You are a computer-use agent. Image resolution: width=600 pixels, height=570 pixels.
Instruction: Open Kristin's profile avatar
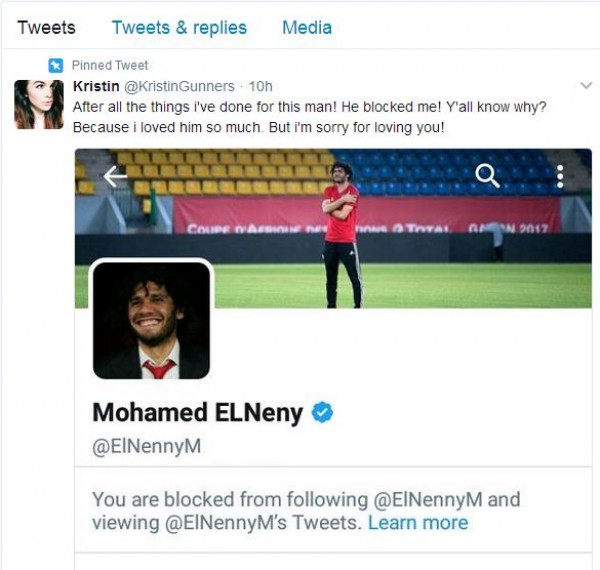(x=39, y=104)
